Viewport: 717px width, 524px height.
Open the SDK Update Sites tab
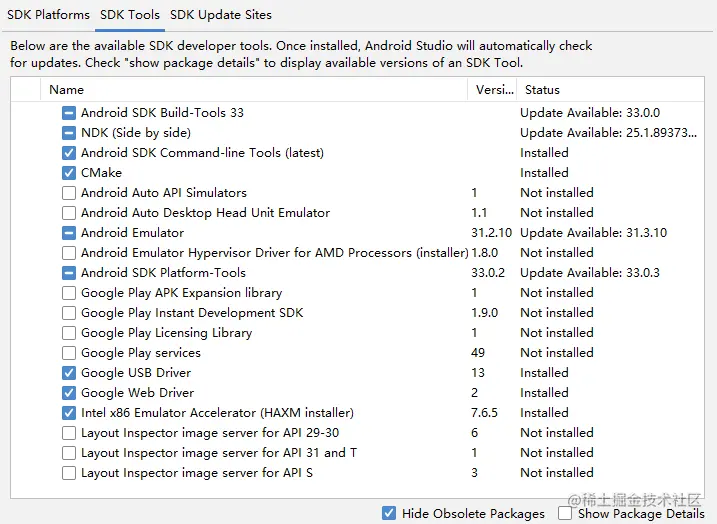click(x=221, y=15)
